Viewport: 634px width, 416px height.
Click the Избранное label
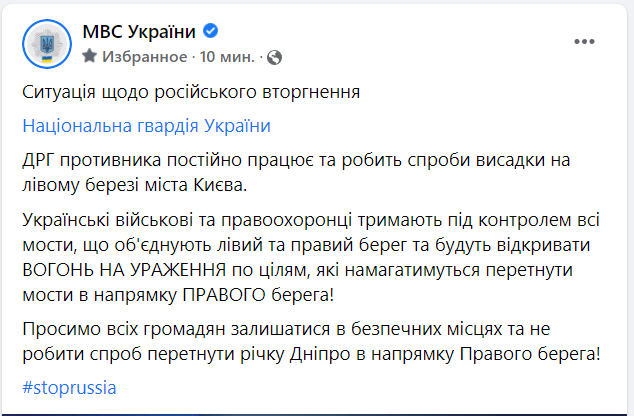[140, 55]
